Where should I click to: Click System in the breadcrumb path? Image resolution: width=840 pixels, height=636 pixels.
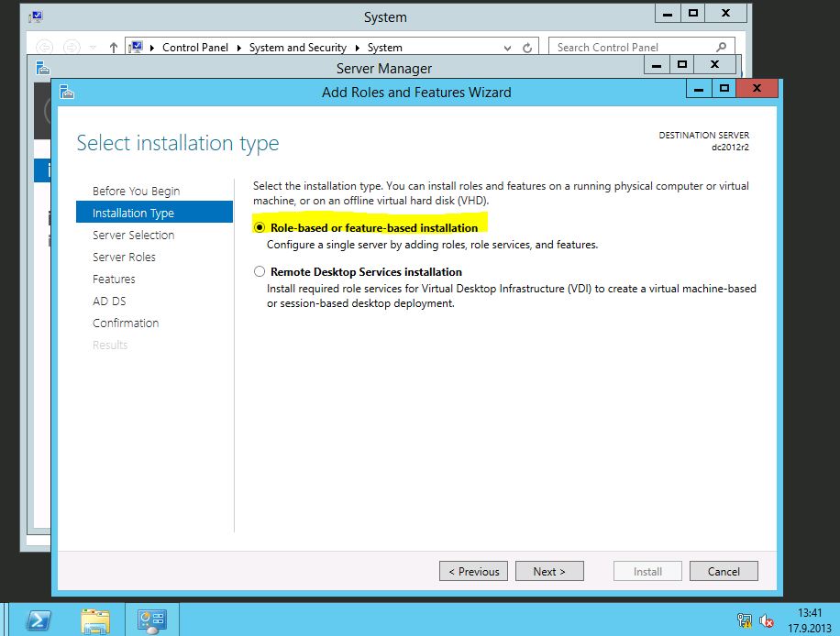click(384, 48)
